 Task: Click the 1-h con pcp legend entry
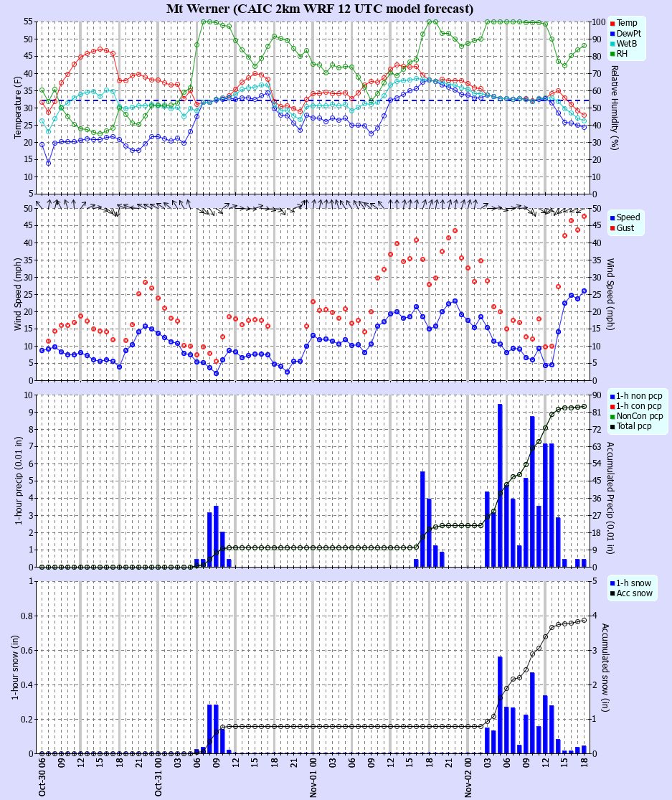(x=636, y=406)
